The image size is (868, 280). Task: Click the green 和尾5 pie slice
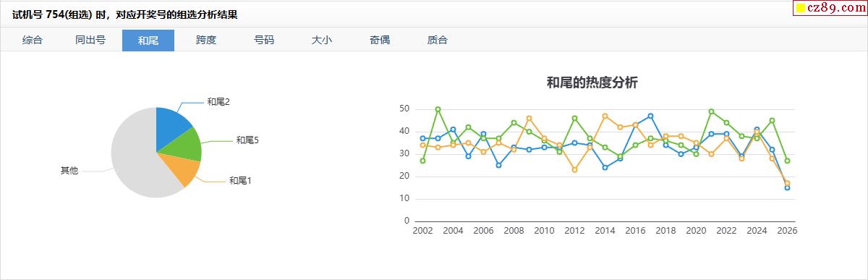click(183, 145)
